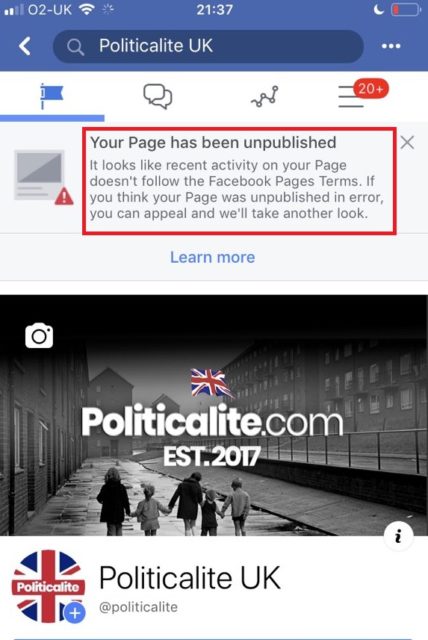
Task: Open the Politicalite profile picture
Action: click(x=48, y=587)
